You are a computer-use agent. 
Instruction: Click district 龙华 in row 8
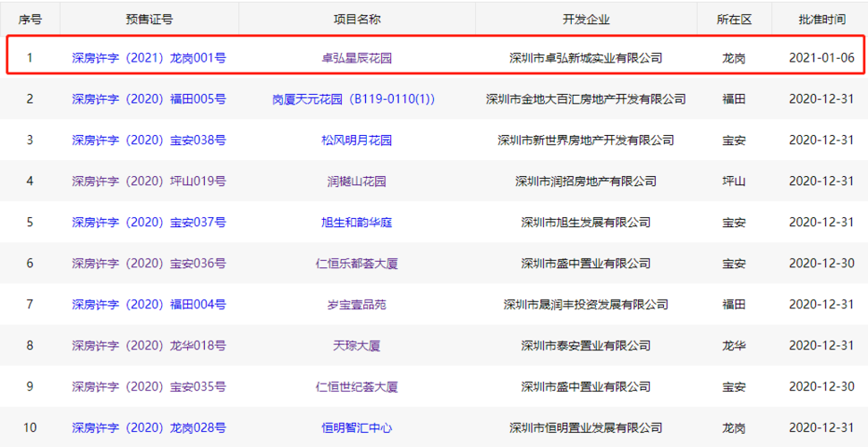coord(734,346)
